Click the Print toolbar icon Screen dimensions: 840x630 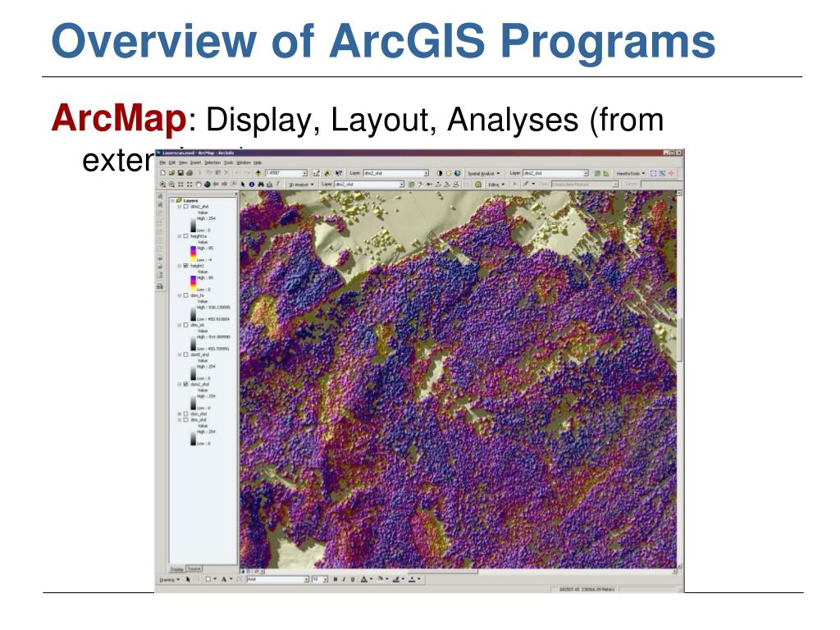click(x=189, y=172)
